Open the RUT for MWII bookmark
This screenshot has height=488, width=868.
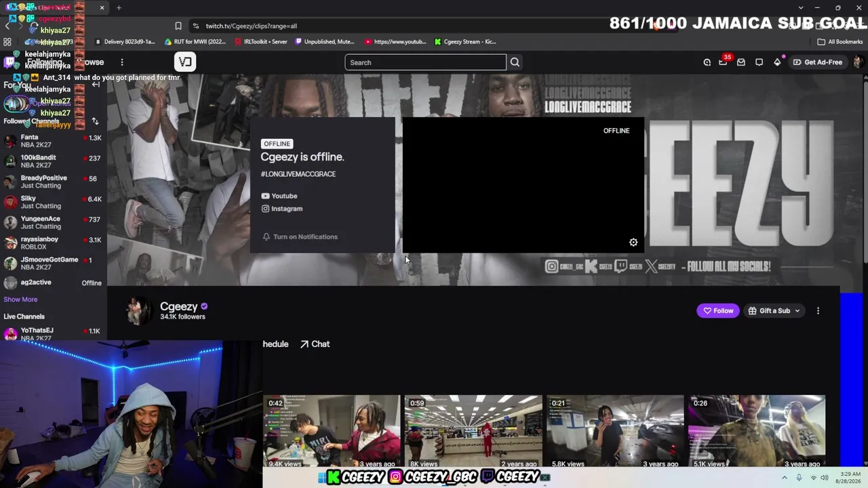click(x=195, y=41)
